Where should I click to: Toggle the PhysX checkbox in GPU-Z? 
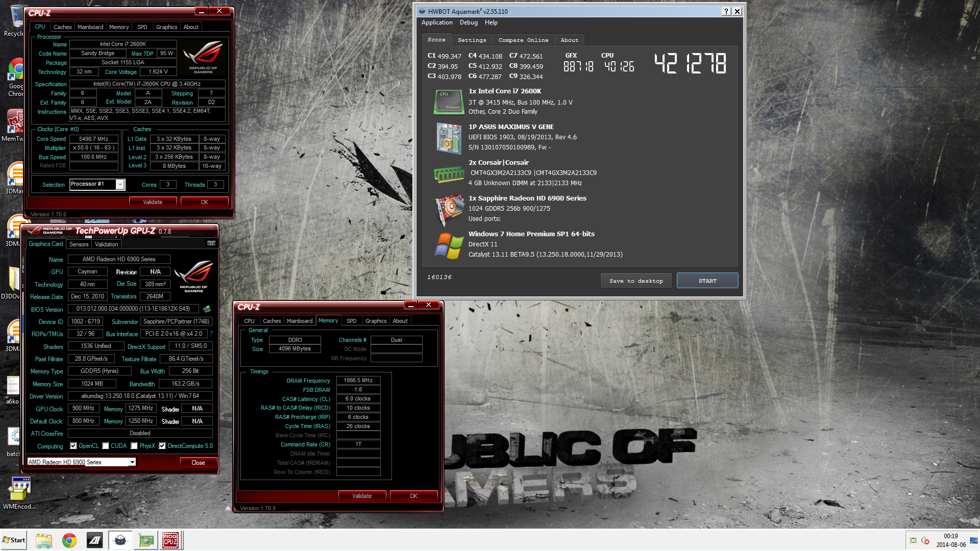pyautogui.click(x=134, y=446)
